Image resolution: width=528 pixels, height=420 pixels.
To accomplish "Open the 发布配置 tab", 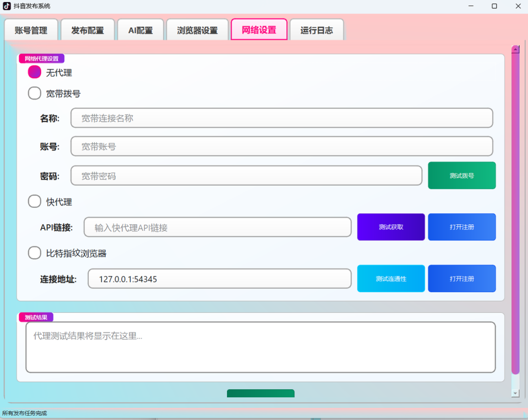I will pyautogui.click(x=88, y=30).
